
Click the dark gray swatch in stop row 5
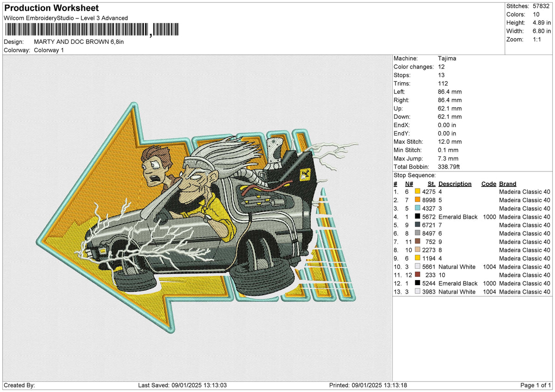(417, 225)
